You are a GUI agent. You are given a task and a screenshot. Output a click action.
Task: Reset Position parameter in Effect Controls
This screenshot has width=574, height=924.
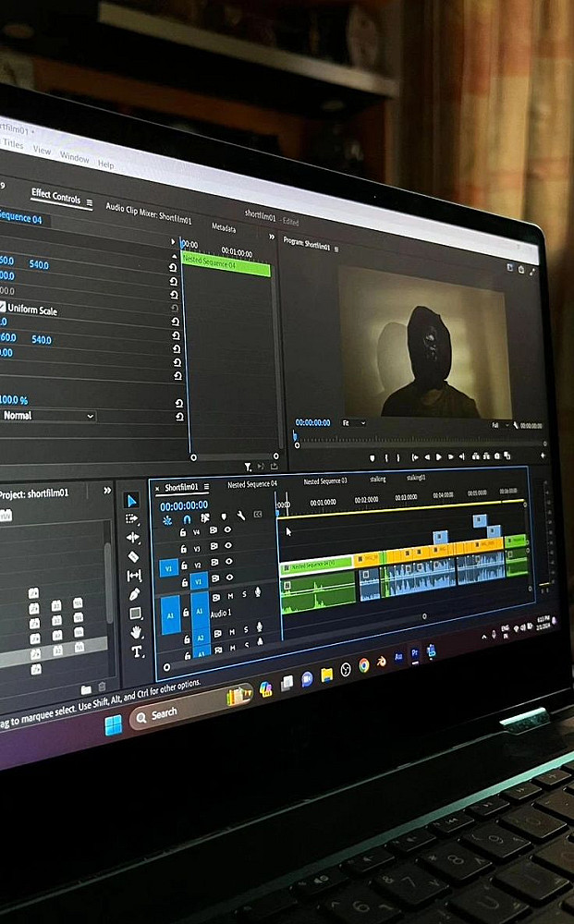pyautogui.click(x=173, y=267)
